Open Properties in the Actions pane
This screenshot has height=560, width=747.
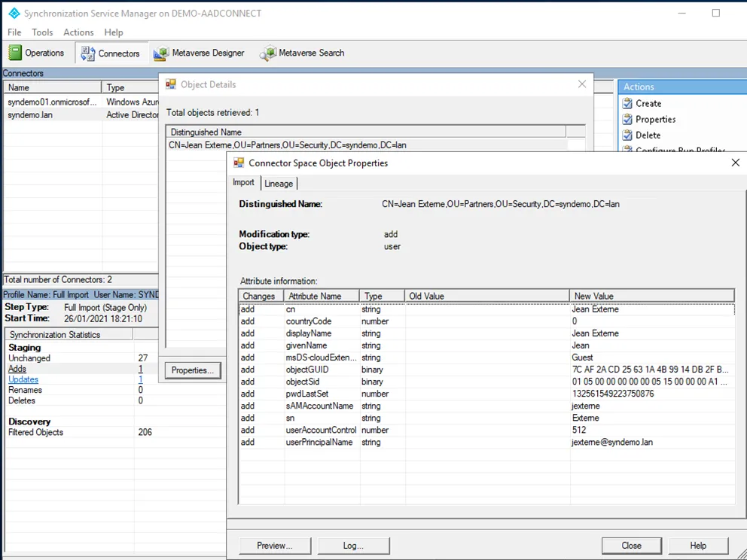655,120
